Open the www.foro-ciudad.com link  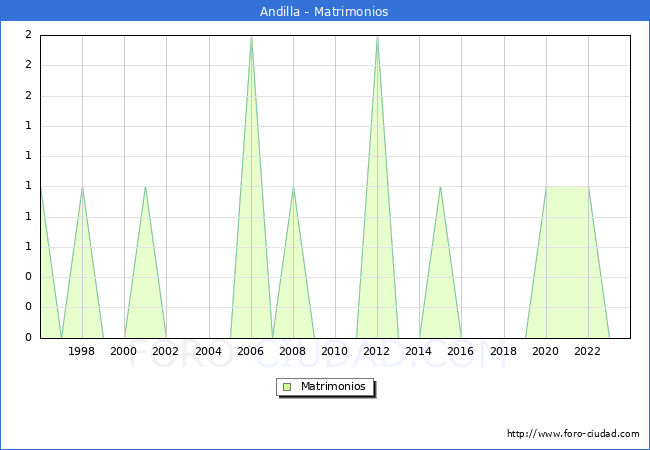click(x=573, y=434)
